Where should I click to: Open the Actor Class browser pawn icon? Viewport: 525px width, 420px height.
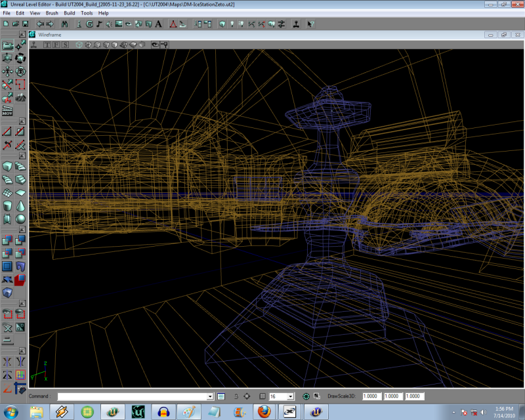click(x=79, y=24)
